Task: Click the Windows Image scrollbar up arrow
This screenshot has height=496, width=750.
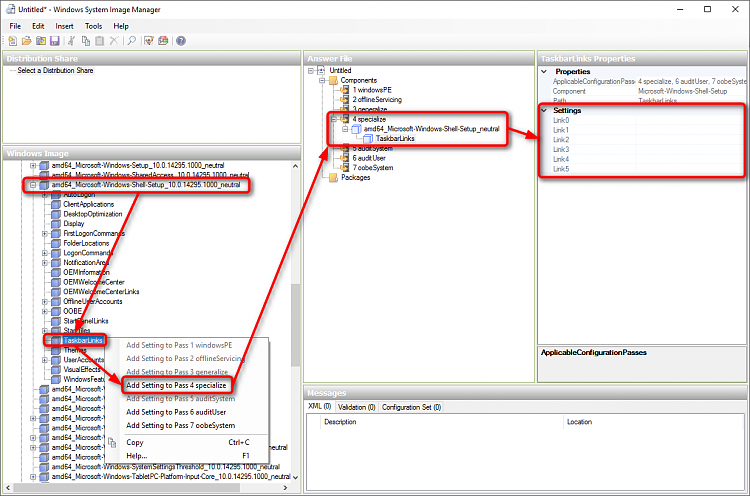Action: [x=295, y=166]
